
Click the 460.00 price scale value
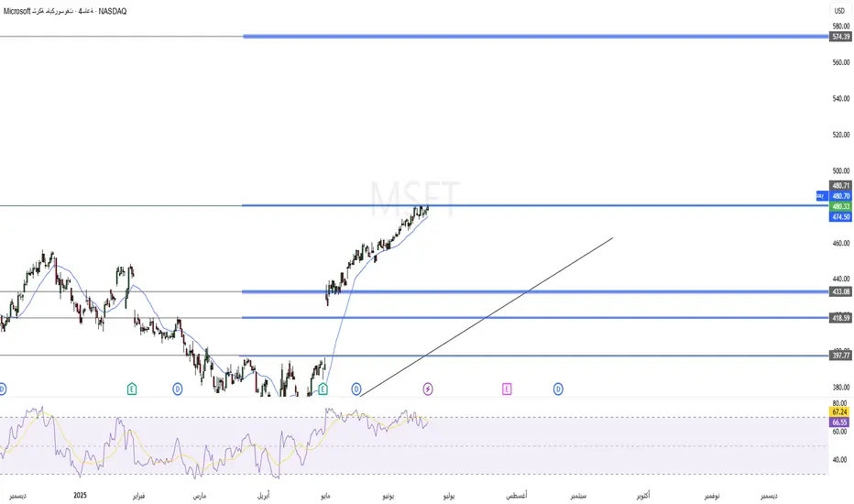click(841, 243)
